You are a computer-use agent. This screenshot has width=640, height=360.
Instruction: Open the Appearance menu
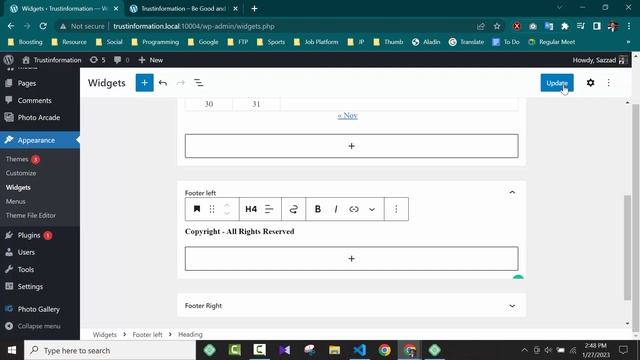tap(40, 140)
